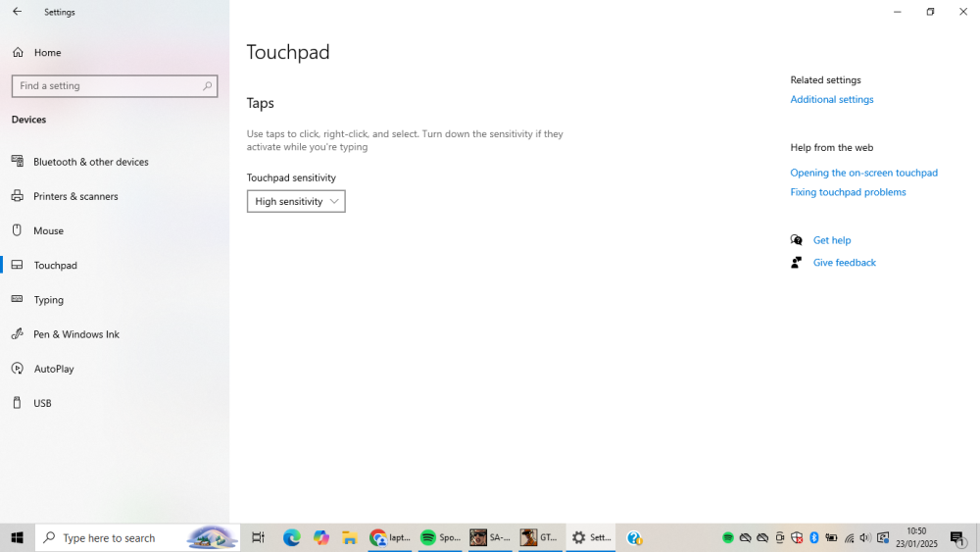The width and height of the screenshot is (980, 552).
Task: Open the notification Action Center
Action: click(x=958, y=537)
